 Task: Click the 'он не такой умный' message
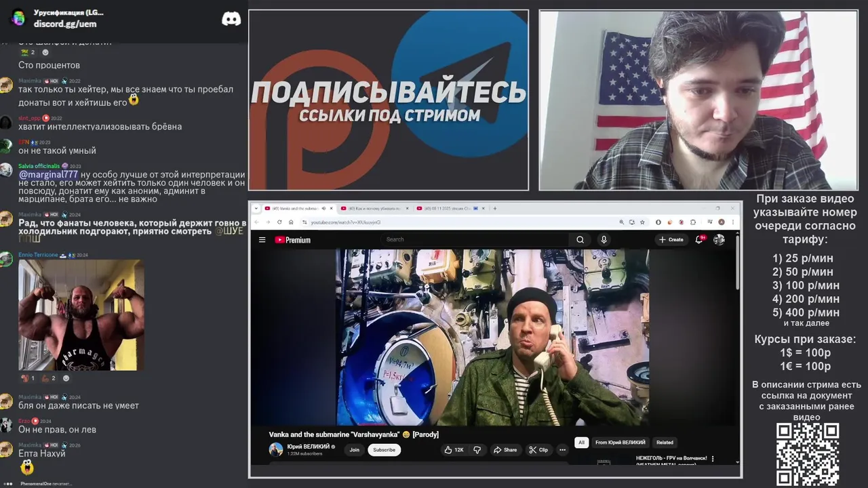pos(57,150)
